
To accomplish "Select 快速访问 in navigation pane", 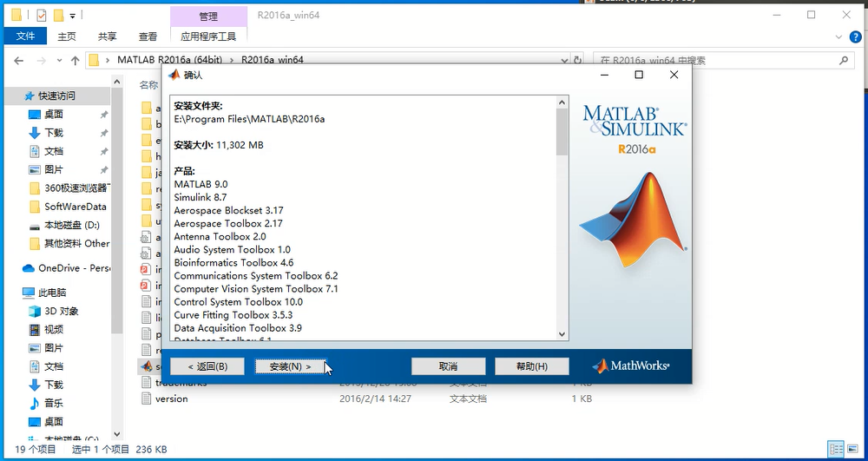I will (56, 95).
